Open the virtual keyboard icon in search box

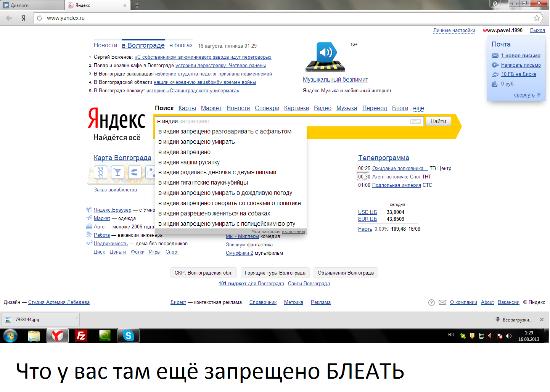[415, 122]
